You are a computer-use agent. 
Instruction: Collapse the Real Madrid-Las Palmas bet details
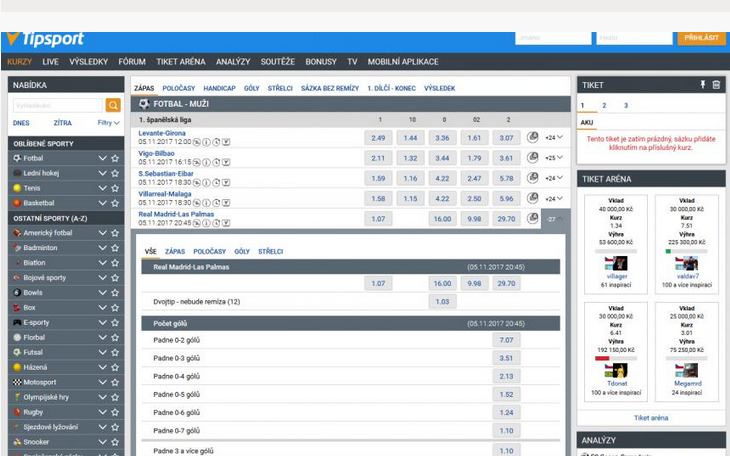coord(555,218)
